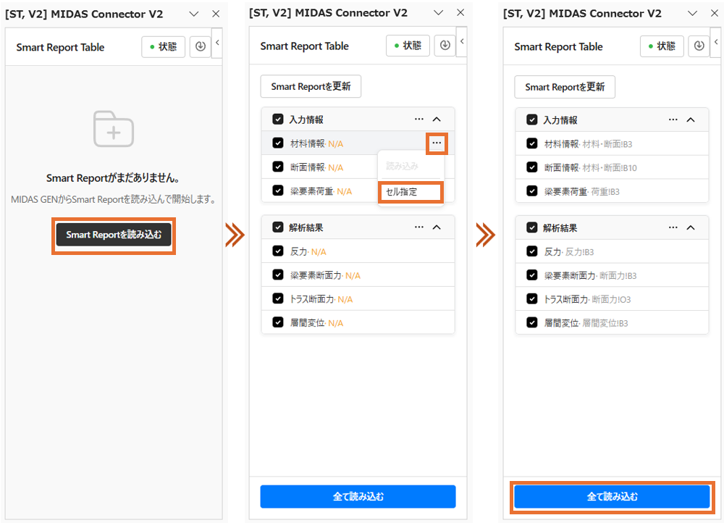
Task: Toggle トラス断面力 断面力!O3 checkbox
Action: pos(532,299)
